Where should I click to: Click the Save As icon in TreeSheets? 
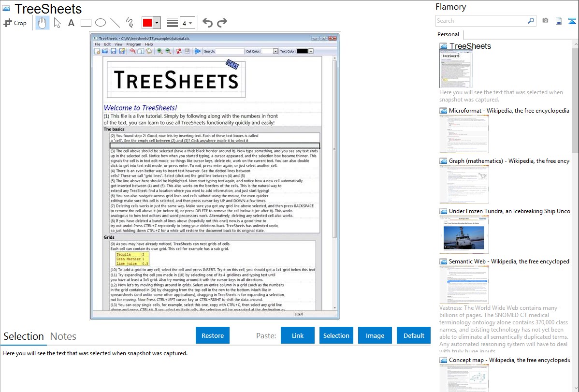pyautogui.click(x=121, y=51)
